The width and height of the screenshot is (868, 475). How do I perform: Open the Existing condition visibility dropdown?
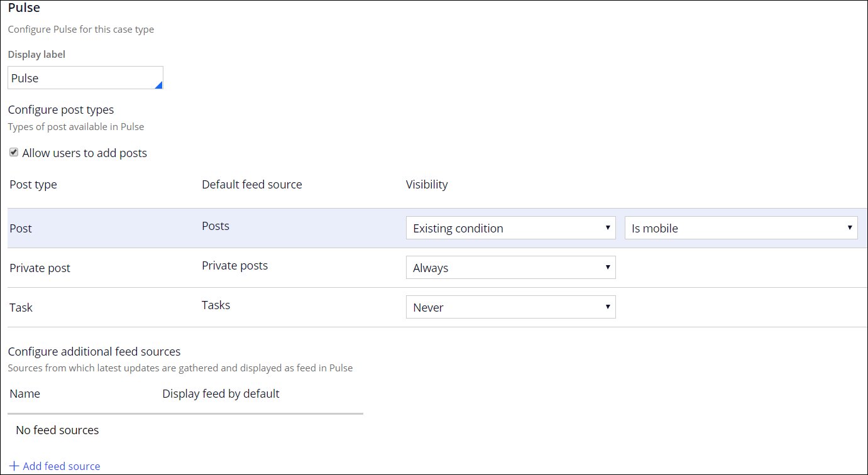click(510, 228)
